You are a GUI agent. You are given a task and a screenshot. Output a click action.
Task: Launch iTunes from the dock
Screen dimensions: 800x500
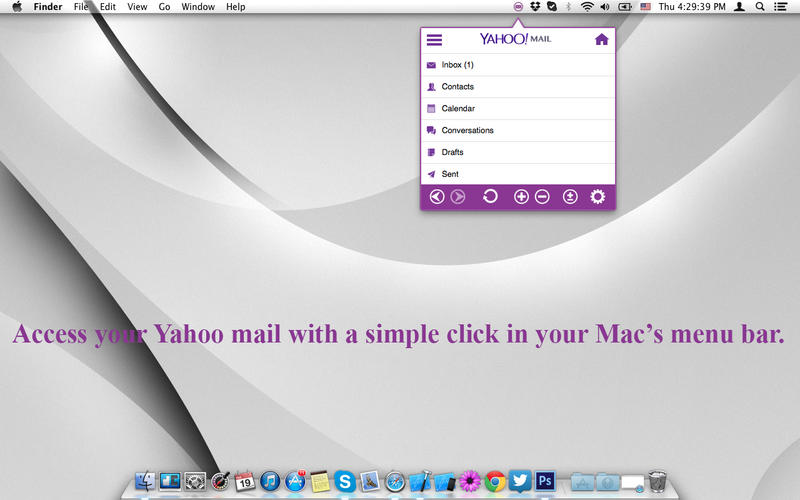tap(270, 481)
